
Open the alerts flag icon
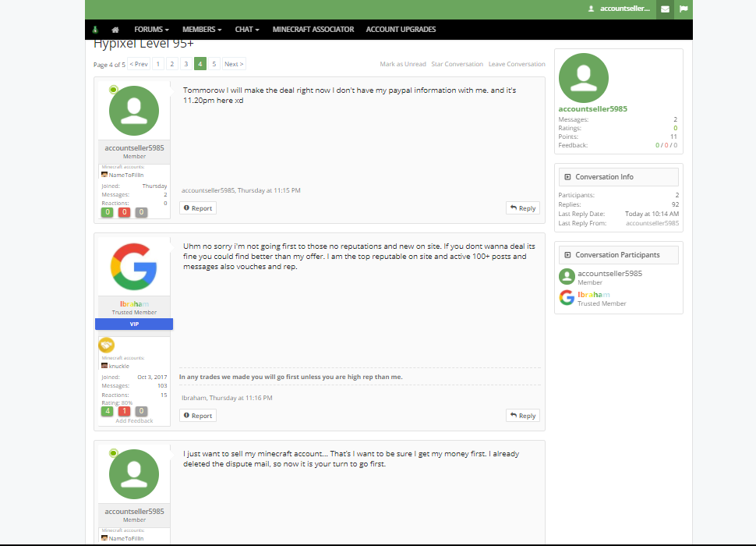point(684,9)
